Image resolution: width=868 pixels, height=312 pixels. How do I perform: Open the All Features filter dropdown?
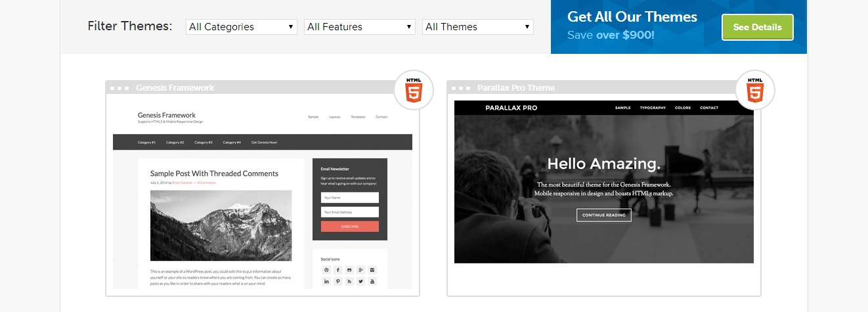pyautogui.click(x=360, y=27)
